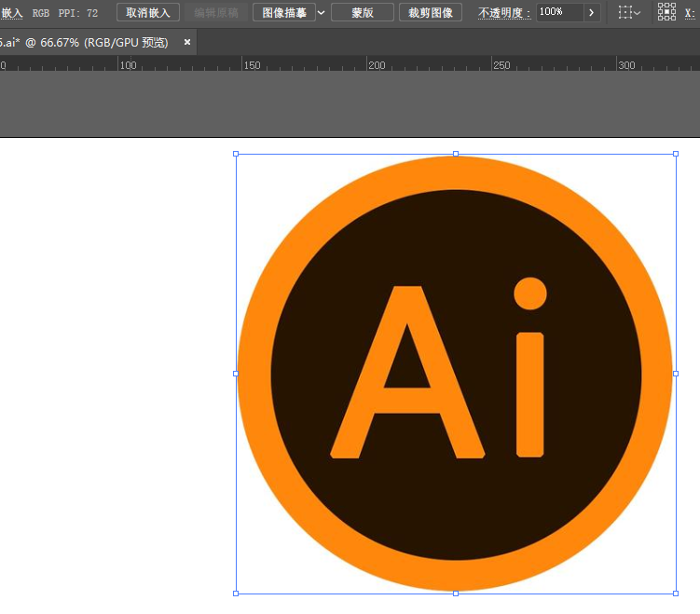700x614 pixels.
Task: Click the X: coordinate label
Action: (x=690, y=13)
